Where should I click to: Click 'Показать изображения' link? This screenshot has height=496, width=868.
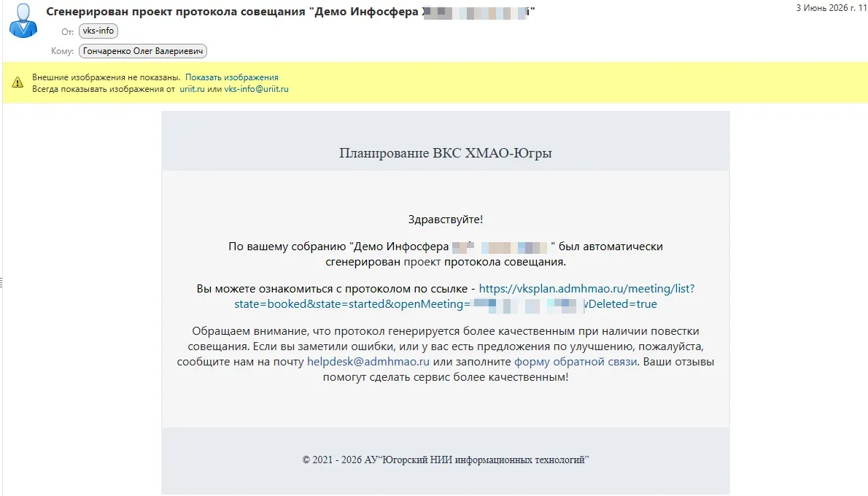click(x=231, y=77)
